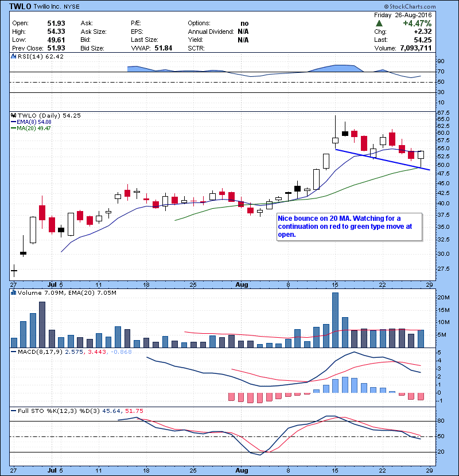Click the line marker before Full STO label
The height and width of the screenshot is (476, 459).
click(x=13, y=411)
